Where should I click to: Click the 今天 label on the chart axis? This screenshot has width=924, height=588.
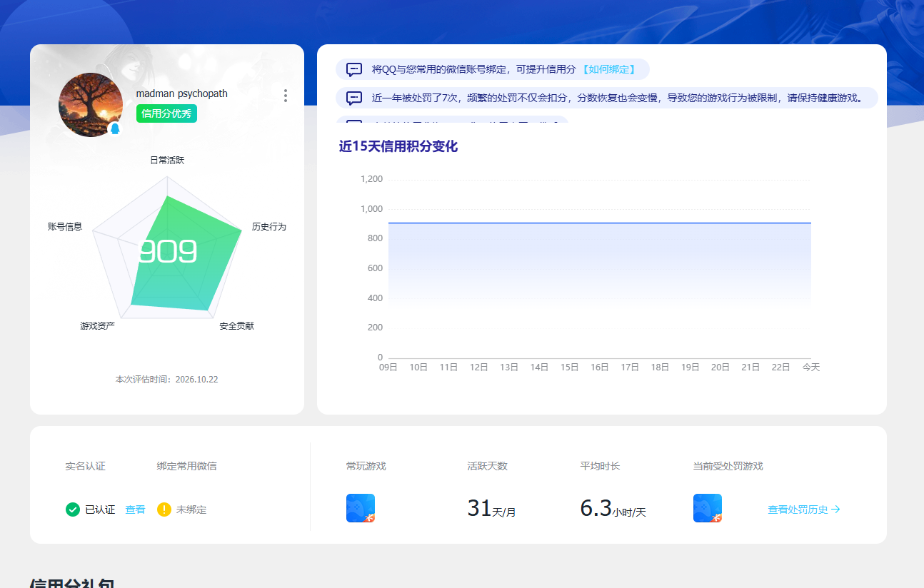[811, 367]
